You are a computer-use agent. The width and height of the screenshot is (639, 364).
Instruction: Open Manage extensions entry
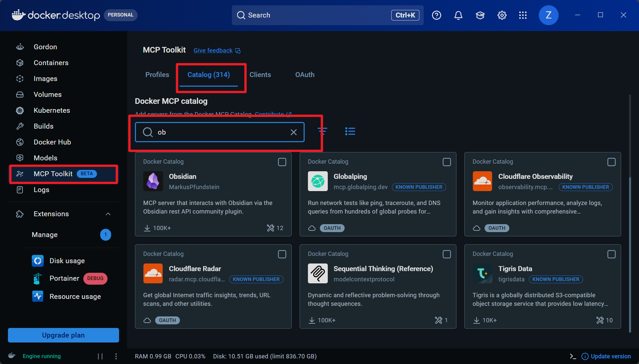[71, 235]
